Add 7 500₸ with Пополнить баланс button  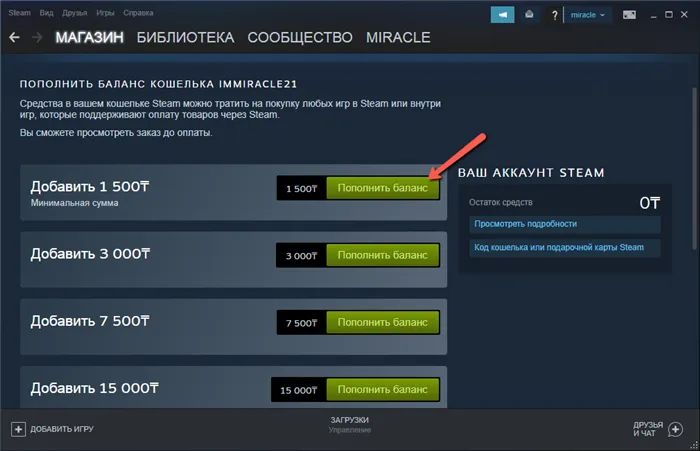click(383, 322)
